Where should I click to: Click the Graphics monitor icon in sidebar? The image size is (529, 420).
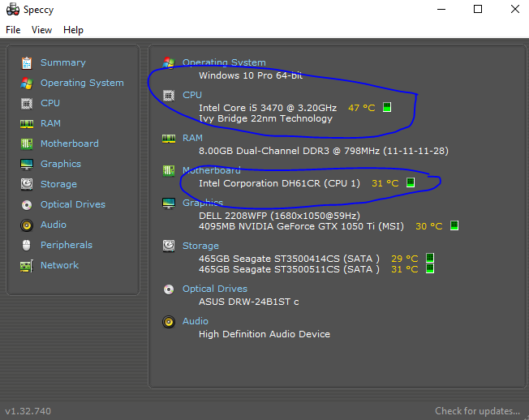27,164
